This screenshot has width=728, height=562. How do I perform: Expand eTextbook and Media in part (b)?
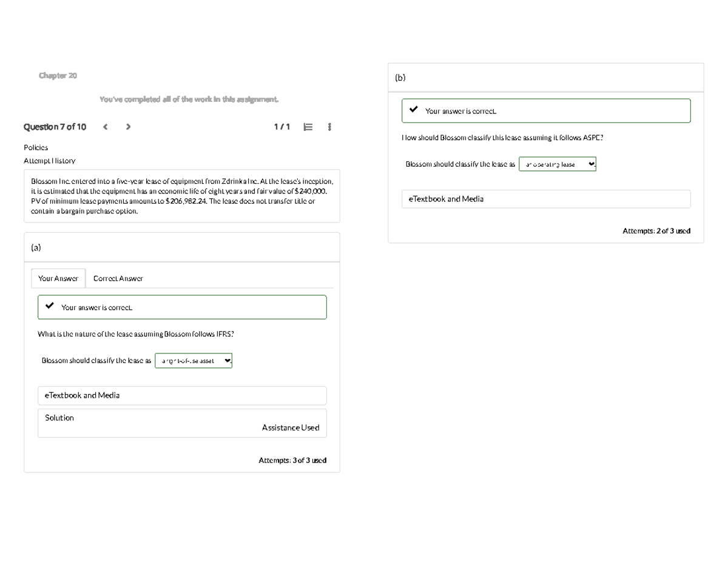point(545,199)
